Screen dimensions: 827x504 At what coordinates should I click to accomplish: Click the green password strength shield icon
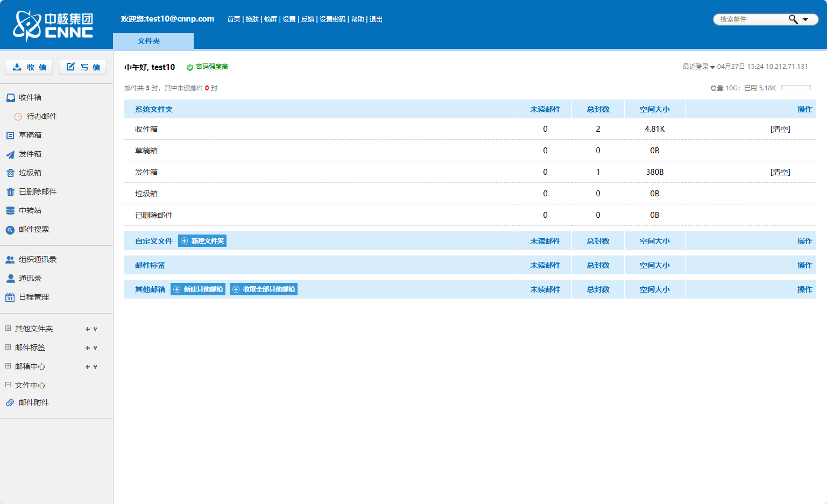click(x=189, y=67)
